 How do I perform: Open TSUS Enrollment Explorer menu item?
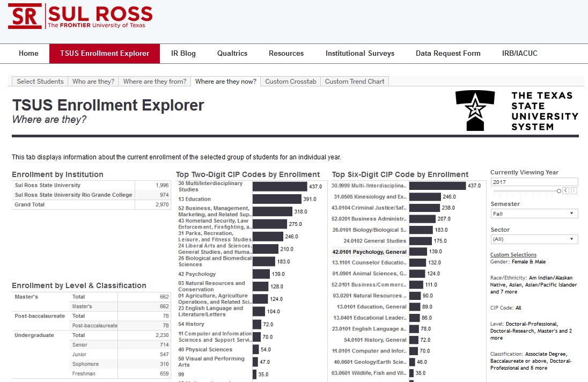coord(105,54)
